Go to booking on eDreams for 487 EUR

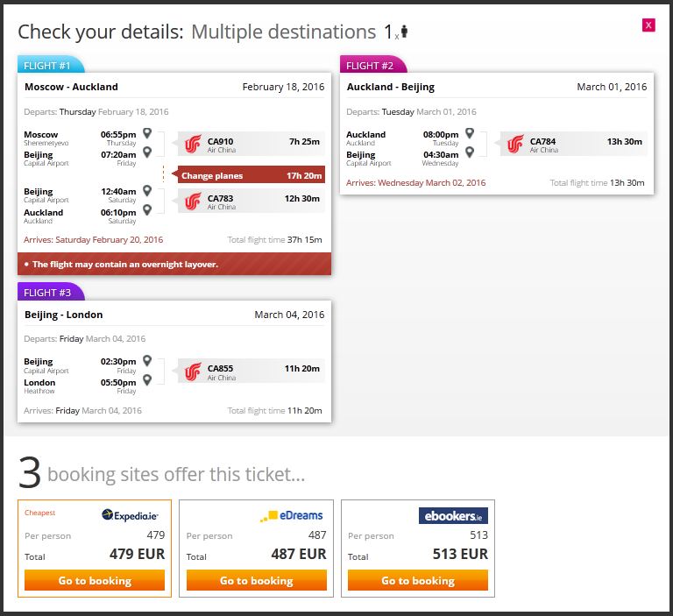[256, 580]
